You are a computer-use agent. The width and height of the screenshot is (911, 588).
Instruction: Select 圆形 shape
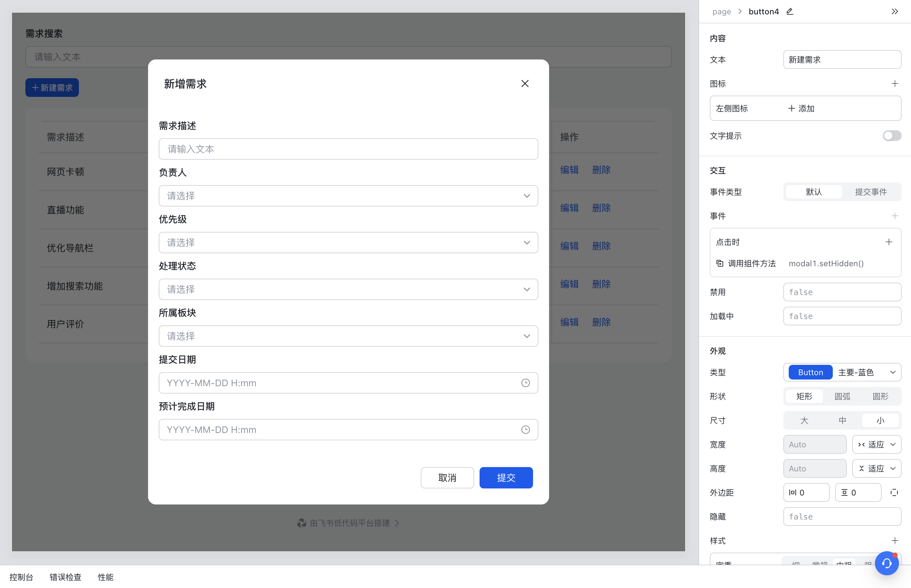point(880,396)
